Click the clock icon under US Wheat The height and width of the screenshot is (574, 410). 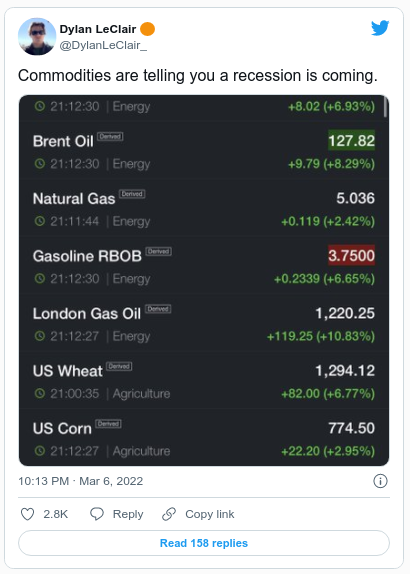[40, 394]
